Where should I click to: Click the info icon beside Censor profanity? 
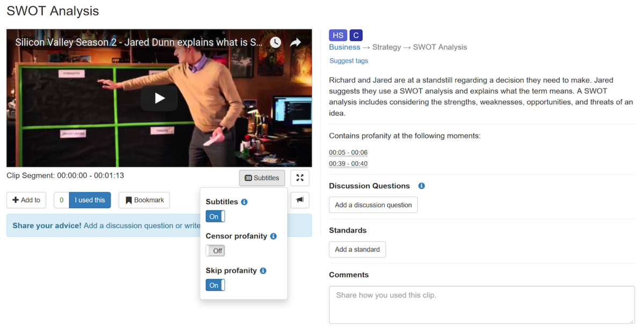(274, 236)
